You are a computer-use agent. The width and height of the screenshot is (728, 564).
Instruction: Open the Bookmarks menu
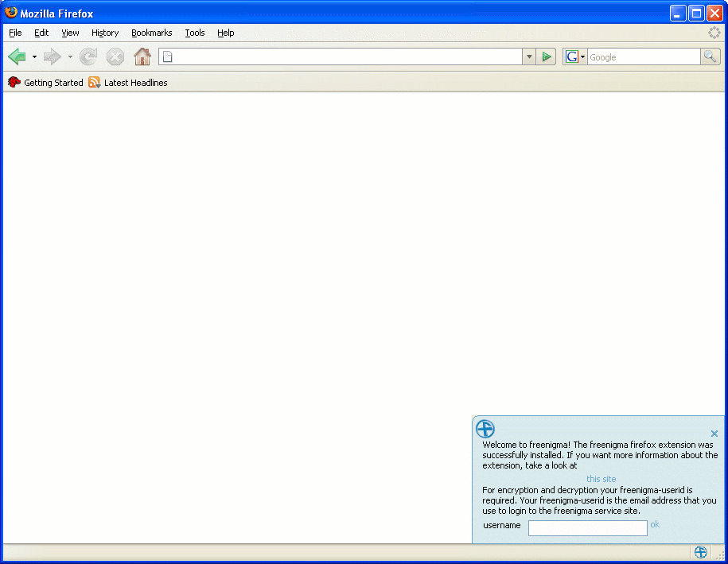(x=152, y=33)
